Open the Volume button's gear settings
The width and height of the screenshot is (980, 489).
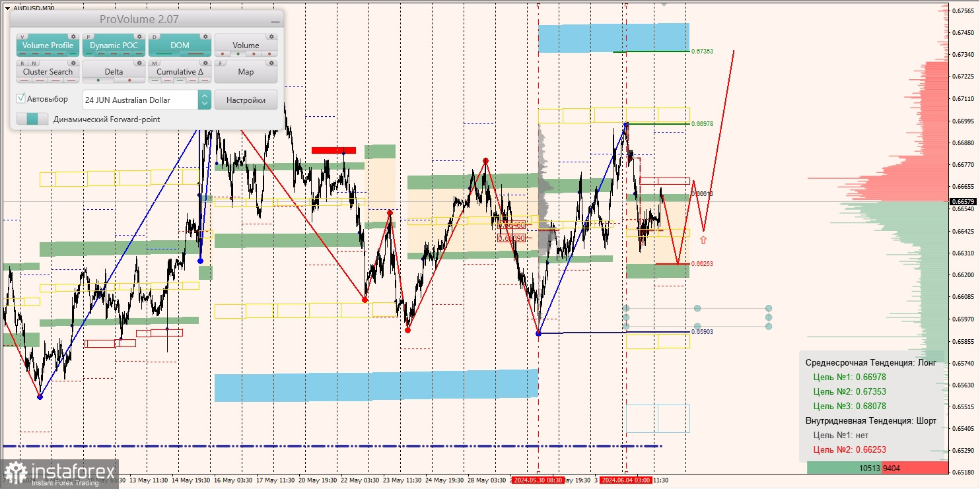[x=271, y=36]
